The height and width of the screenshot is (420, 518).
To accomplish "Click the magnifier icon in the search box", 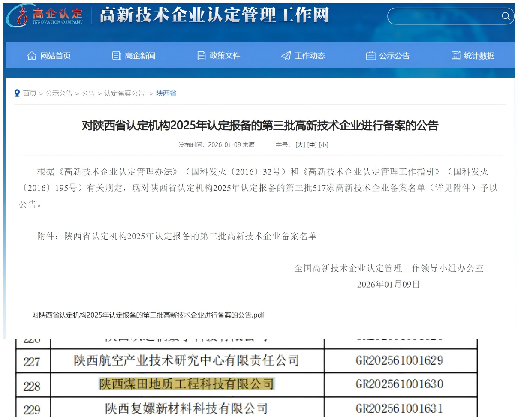I will click(506, 16).
